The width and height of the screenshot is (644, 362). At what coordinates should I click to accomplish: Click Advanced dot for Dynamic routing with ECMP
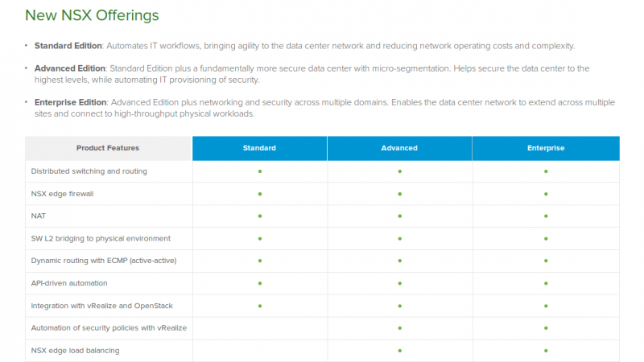point(399,261)
